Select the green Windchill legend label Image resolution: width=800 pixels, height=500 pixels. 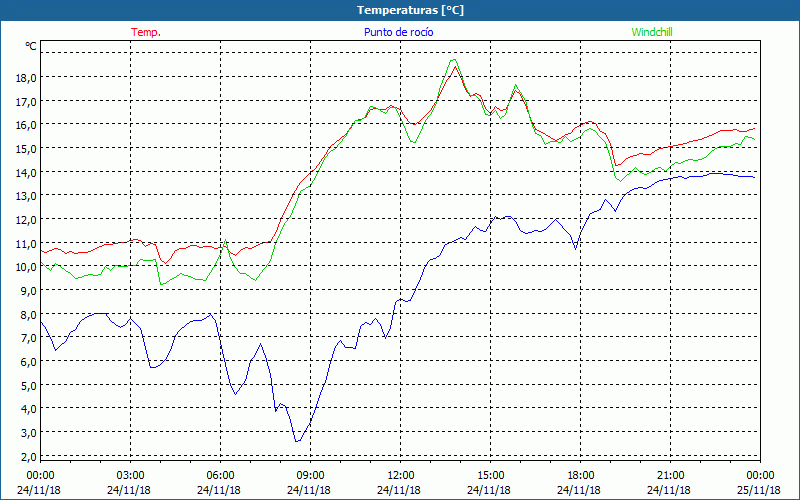tap(652, 32)
